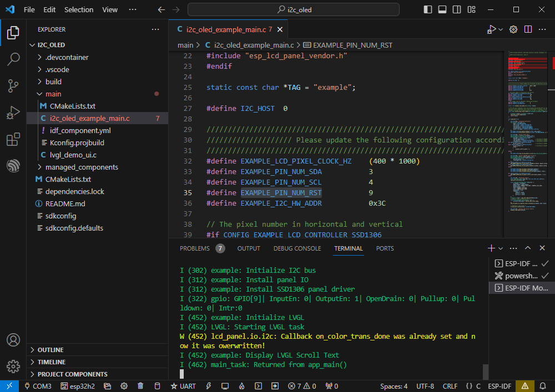Screen dimensions: 555x392
Task: Toggle the bottom panel layout
Action: pos(442,9)
